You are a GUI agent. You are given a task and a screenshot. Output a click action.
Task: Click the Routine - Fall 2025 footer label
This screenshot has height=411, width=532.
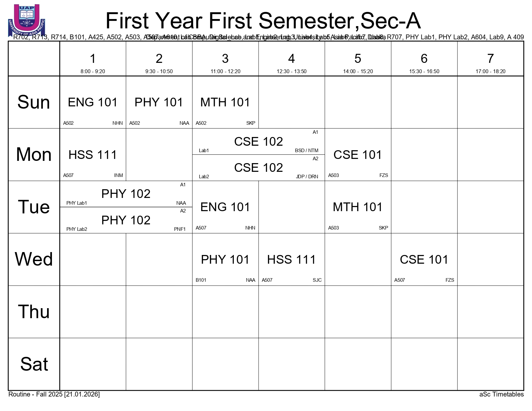[54, 394]
